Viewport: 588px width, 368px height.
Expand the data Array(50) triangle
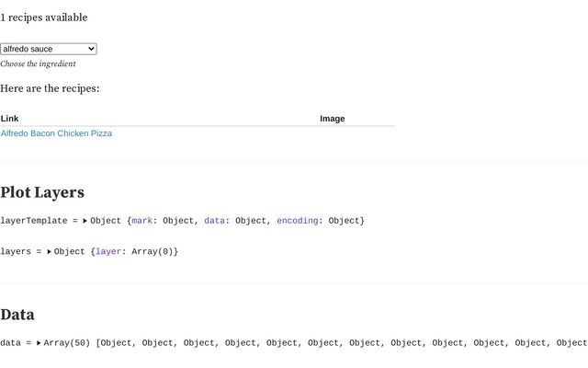click(x=39, y=343)
